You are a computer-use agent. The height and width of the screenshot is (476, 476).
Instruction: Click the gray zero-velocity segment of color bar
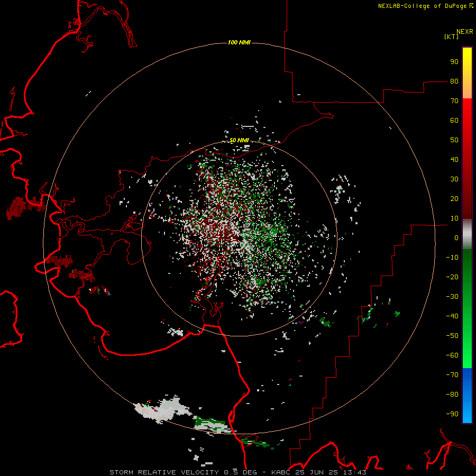coord(467,234)
